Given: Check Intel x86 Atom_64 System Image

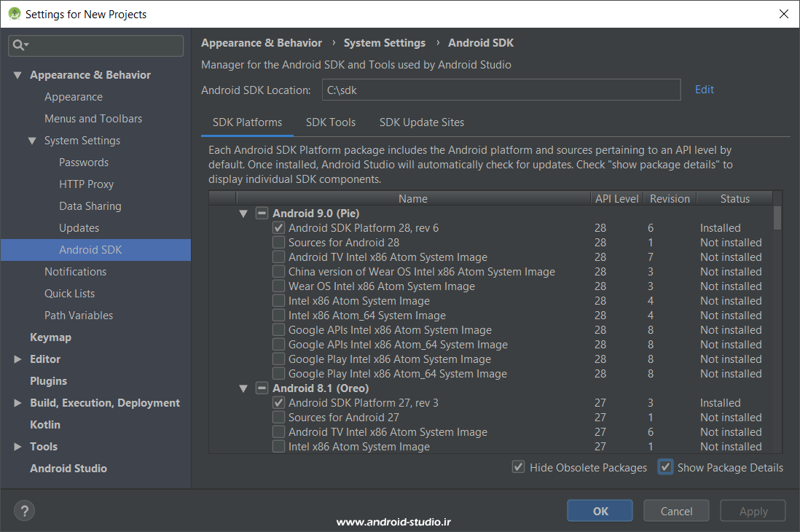Looking at the screenshot, I should pyautogui.click(x=278, y=316).
